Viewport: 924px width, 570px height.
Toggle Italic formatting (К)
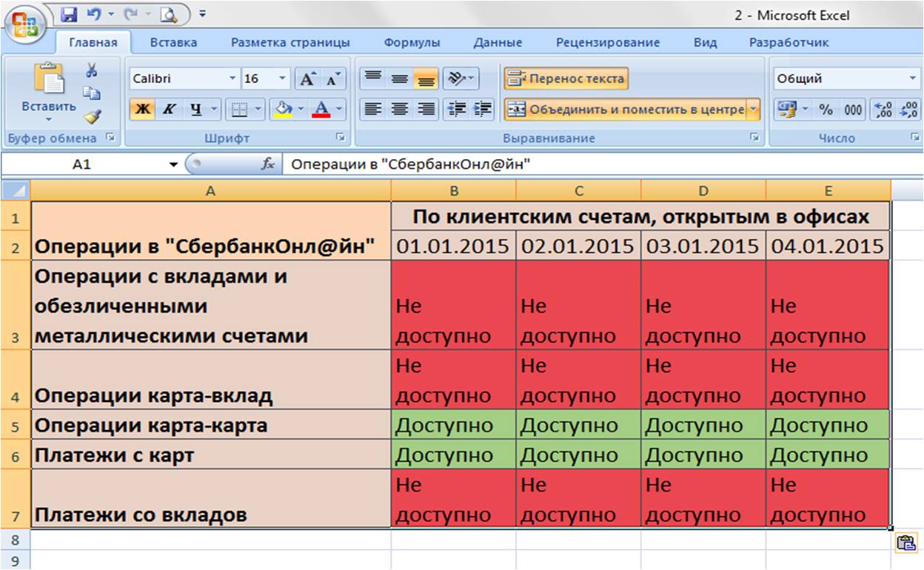(168, 110)
